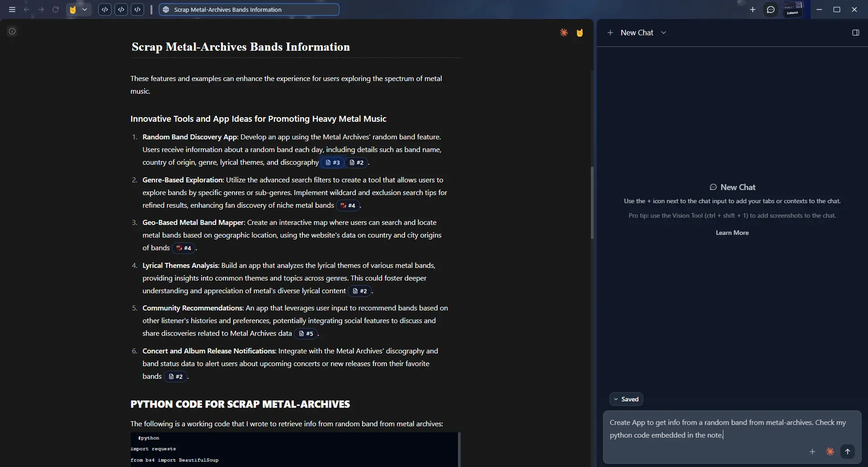Minimize the browser window
The image size is (868, 467).
[x=819, y=10]
